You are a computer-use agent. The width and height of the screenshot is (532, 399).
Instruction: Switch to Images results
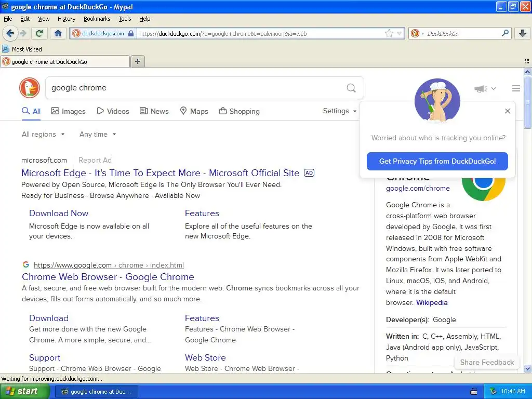coord(68,111)
